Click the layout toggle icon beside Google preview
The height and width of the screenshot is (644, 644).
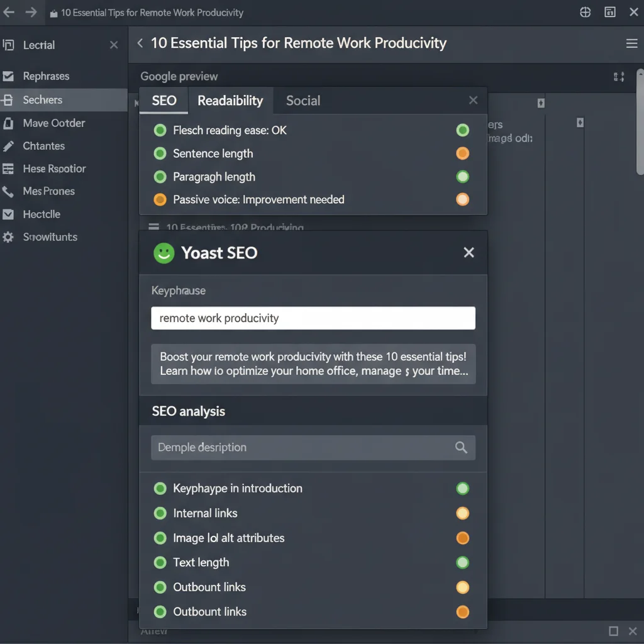pos(619,77)
